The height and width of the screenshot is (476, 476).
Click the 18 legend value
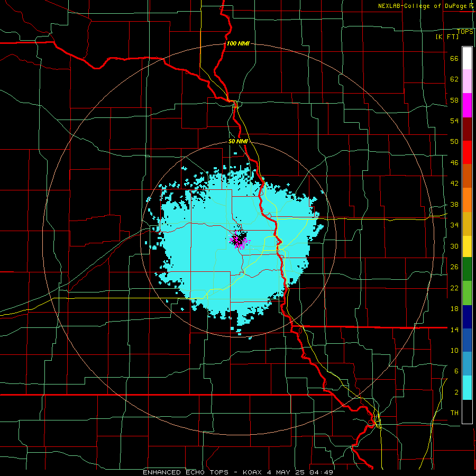pyautogui.click(x=454, y=309)
